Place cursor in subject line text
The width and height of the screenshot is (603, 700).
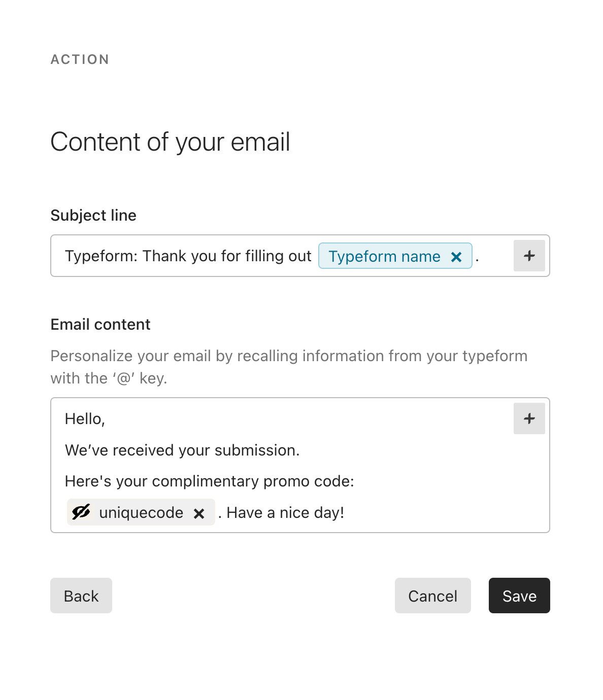click(188, 256)
